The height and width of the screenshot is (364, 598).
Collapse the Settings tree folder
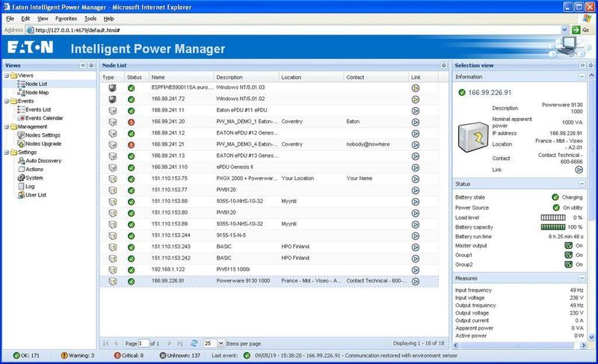point(7,152)
